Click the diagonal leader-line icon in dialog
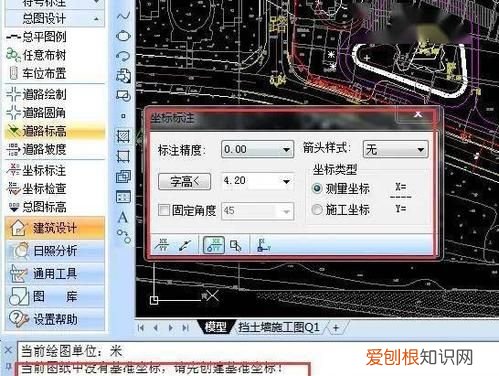 point(185,245)
